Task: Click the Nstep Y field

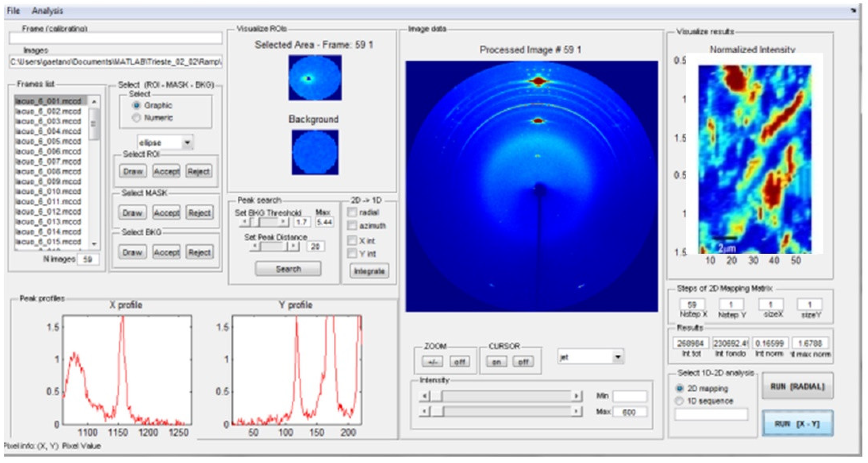Action: pos(731,304)
